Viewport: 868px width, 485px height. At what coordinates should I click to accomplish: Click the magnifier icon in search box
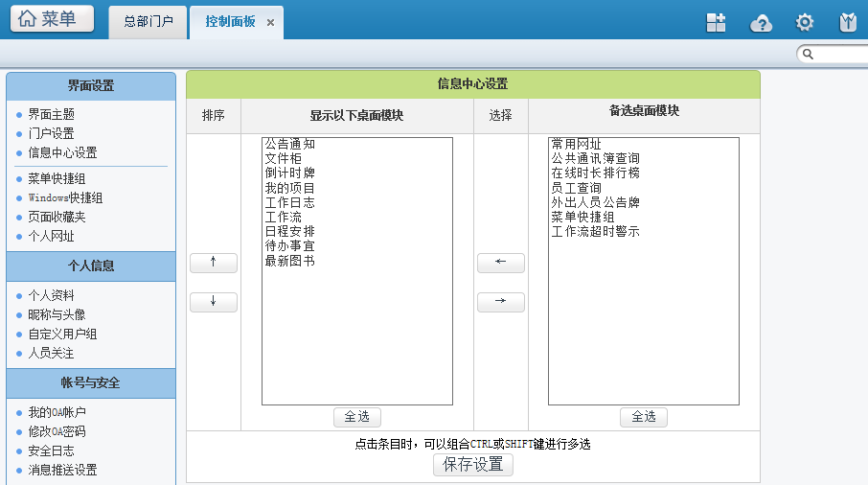pos(809,55)
